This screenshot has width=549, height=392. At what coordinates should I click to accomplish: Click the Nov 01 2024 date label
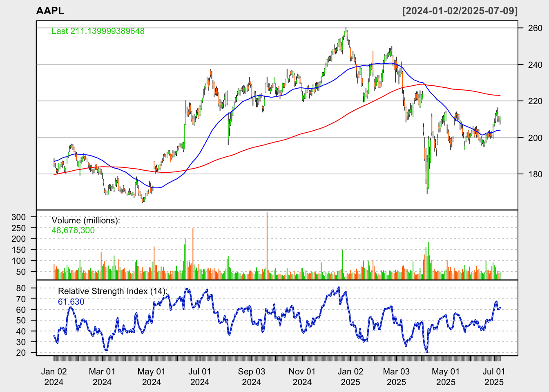302,377
